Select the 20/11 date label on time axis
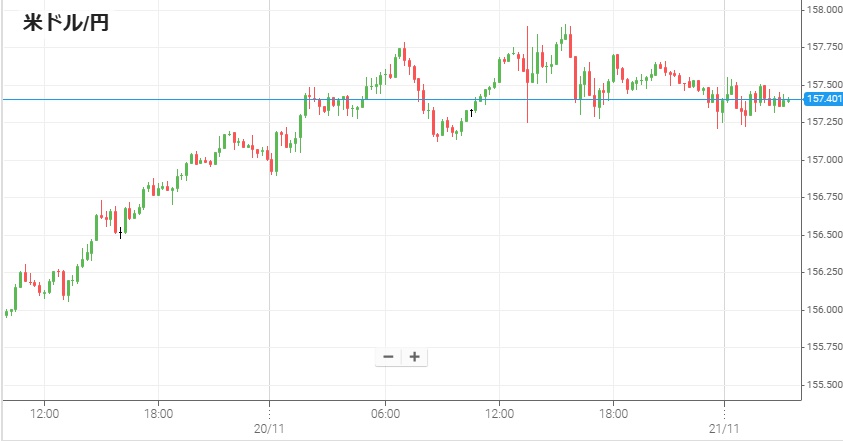The width and height of the screenshot is (843, 441). (x=270, y=425)
